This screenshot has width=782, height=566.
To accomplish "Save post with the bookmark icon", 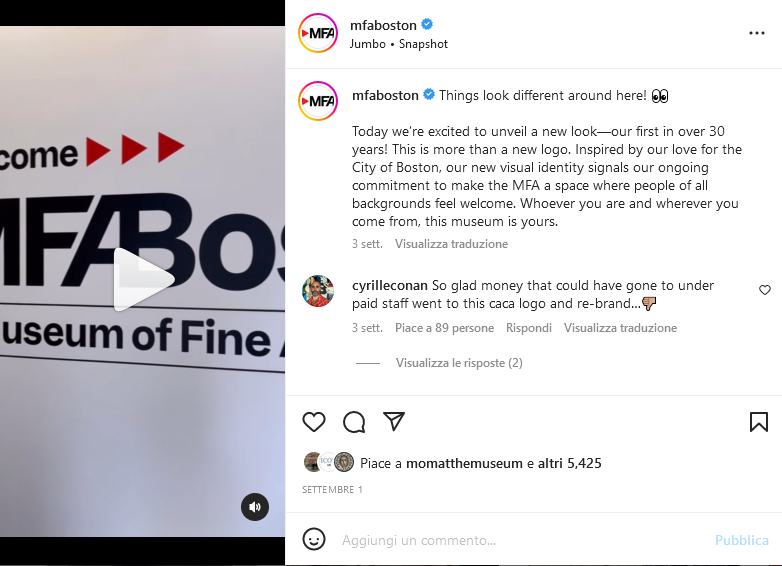I will [x=759, y=422].
